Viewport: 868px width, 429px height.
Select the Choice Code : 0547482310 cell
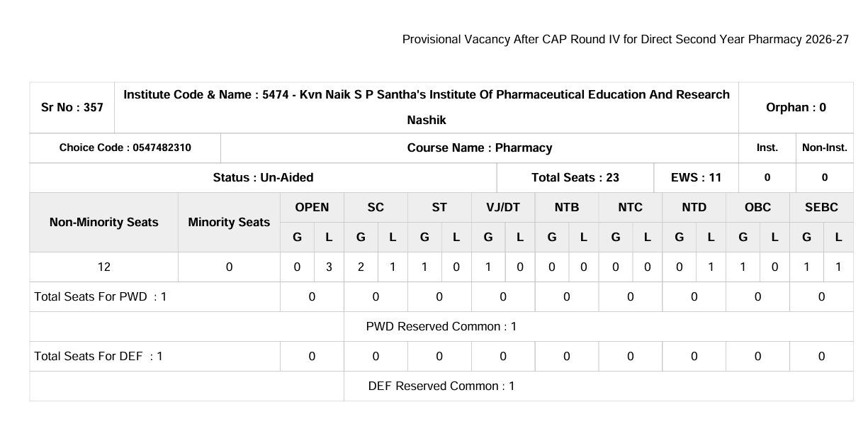[125, 148]
